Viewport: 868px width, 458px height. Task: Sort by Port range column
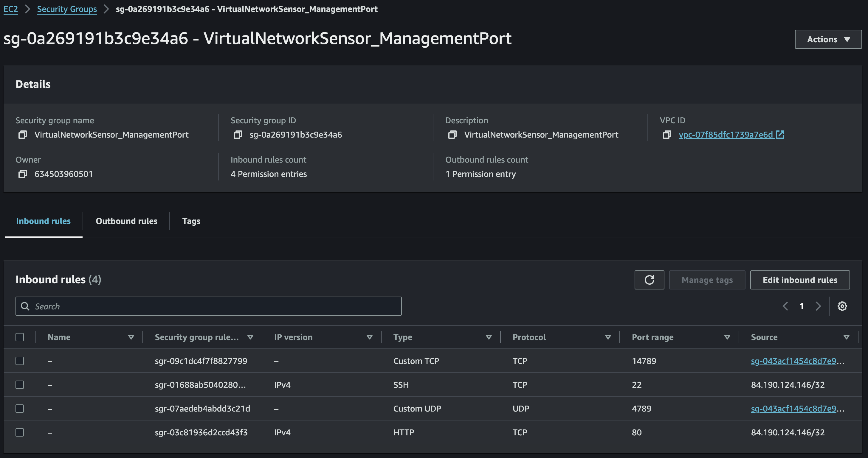(x=727, y=337)
